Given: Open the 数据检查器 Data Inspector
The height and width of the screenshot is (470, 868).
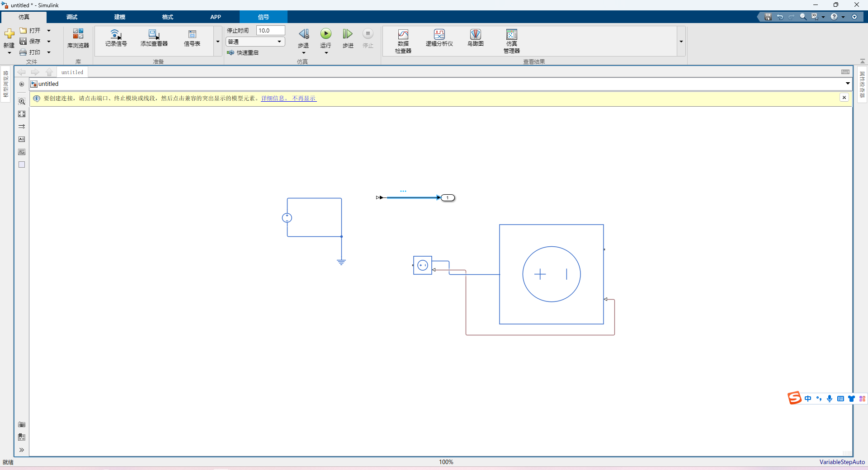Looking at the screenshot, I should [x=403, y=41].
